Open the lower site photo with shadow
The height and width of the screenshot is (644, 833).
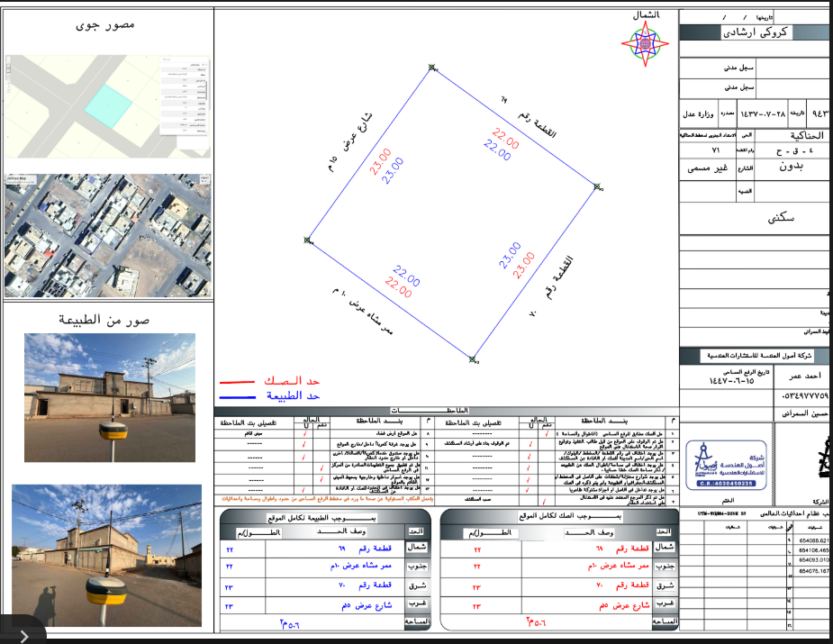pyautogui.click(x=107, y=555)
